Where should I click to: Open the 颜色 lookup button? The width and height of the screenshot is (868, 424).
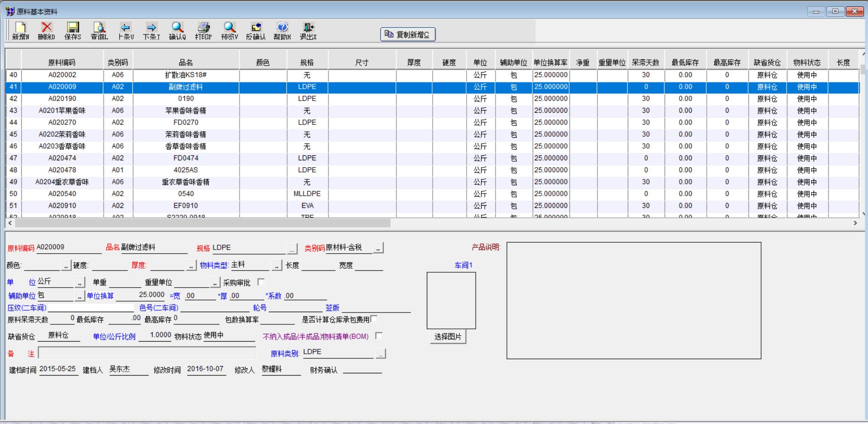tap(66, 265)
